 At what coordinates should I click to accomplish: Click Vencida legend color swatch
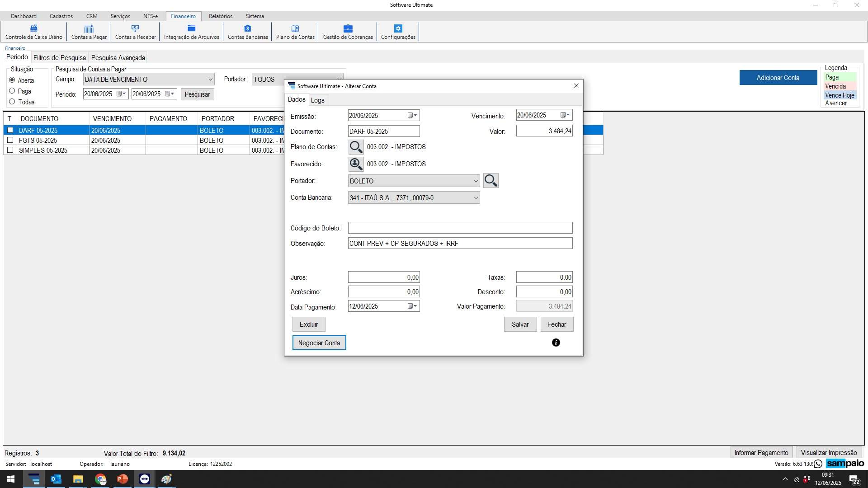point(840,86)
